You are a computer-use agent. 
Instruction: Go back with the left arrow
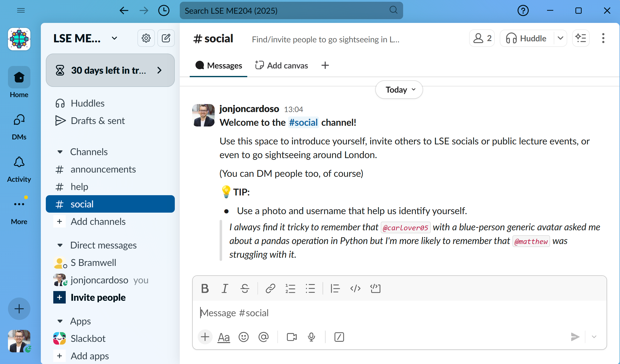coord(124,10)
